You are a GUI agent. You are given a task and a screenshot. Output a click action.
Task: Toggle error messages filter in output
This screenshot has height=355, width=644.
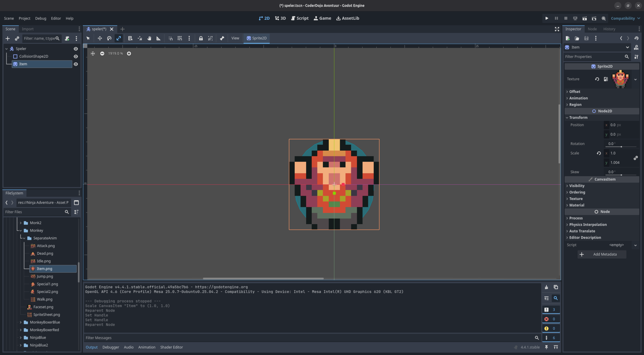pos(551,319)
